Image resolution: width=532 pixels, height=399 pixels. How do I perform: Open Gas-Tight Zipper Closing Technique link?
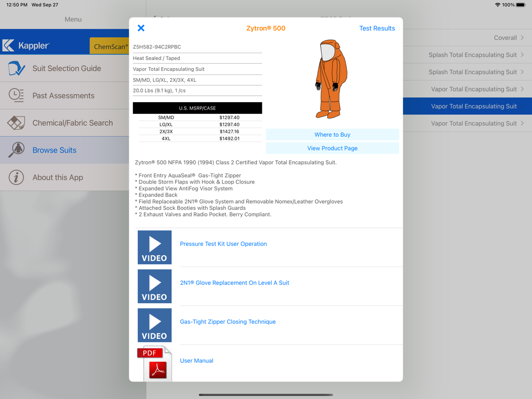[x=228, y=322]
